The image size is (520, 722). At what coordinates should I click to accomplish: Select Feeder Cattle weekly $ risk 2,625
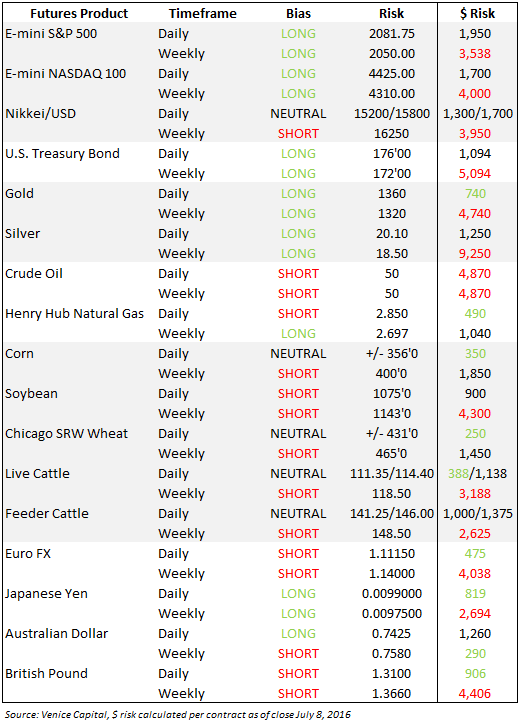coord(475,534)
